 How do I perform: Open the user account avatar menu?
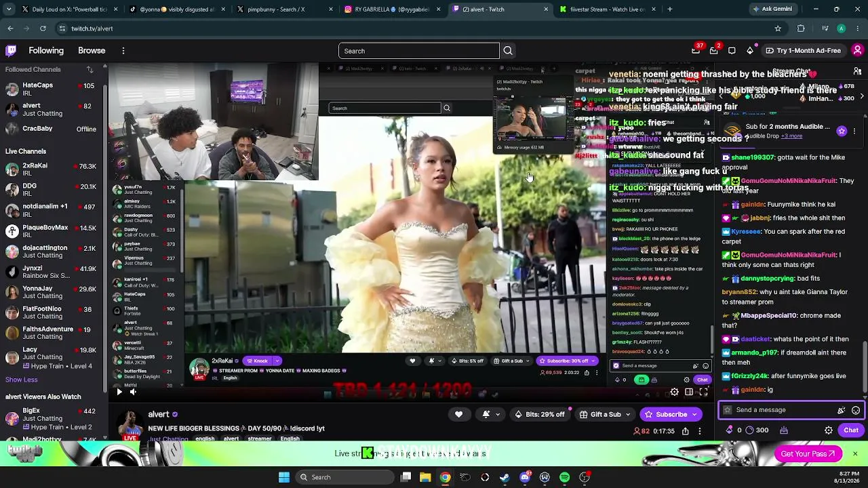point(857,50)
